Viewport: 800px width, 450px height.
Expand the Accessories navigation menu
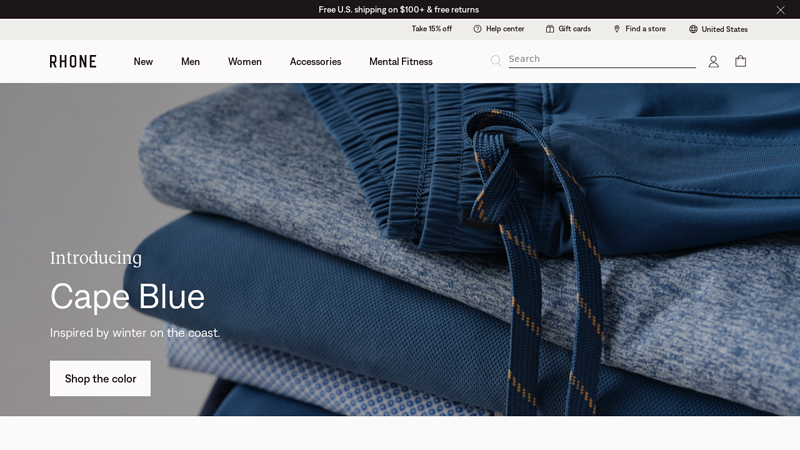(x=315, y=61)
